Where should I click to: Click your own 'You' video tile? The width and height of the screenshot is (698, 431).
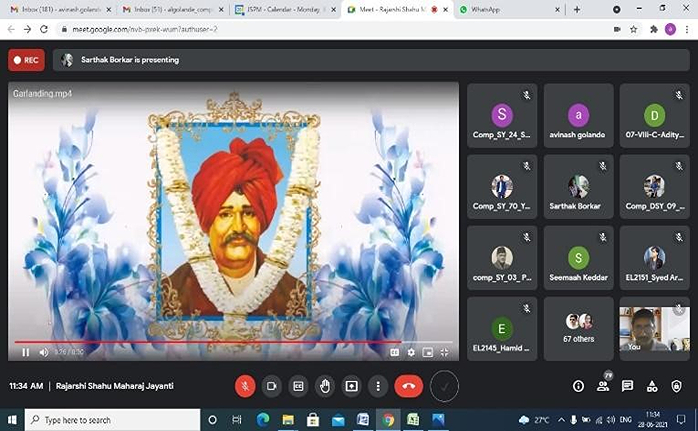click(655, 329)
